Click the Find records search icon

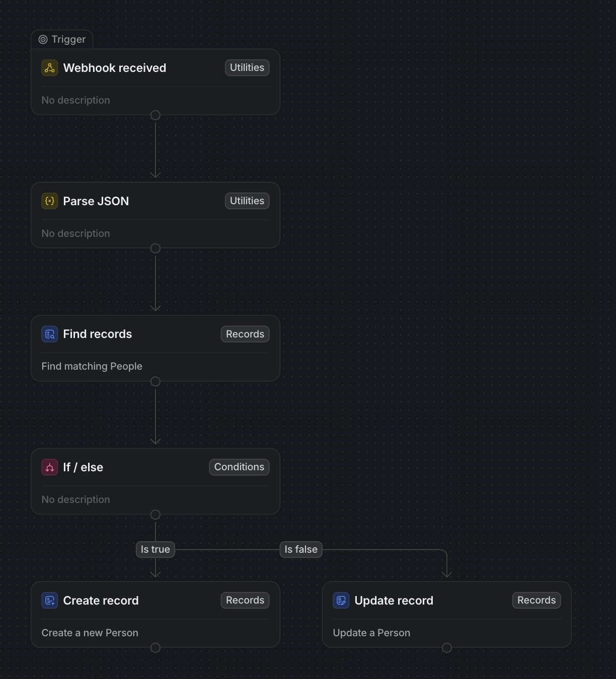(x=50, y=334)
